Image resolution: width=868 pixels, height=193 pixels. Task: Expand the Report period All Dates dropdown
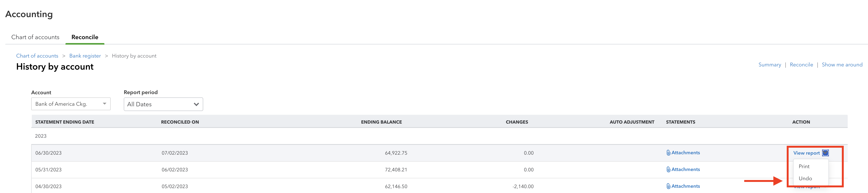tap(163, 104)
